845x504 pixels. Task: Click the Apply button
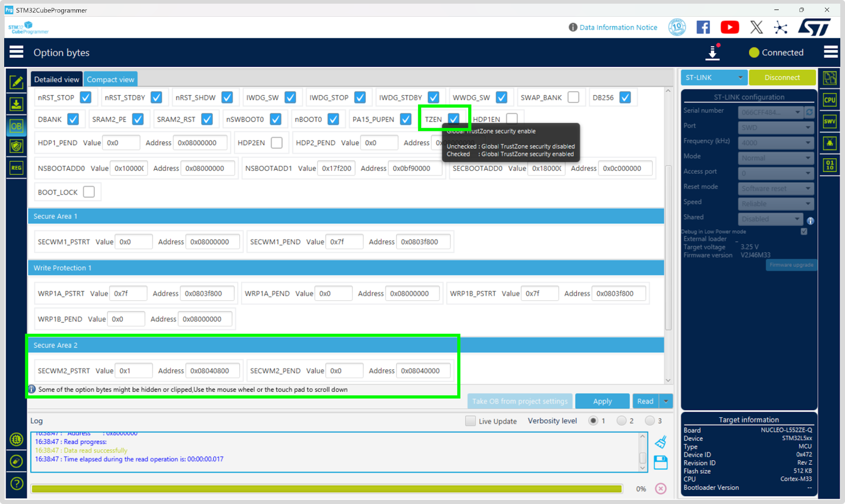[x=602, y=401]
